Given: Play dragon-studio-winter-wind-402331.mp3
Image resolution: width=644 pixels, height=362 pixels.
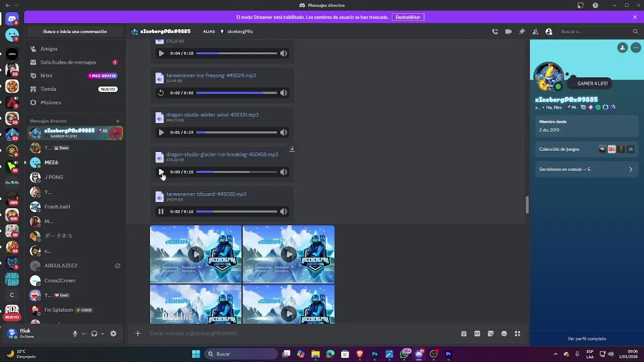Looking at the screenshot, I should coord(161,132).
